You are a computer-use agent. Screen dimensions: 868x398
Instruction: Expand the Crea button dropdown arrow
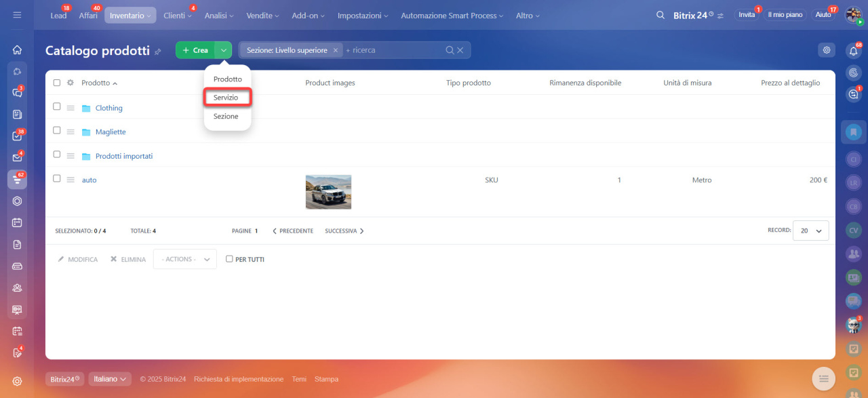[223, 50]
